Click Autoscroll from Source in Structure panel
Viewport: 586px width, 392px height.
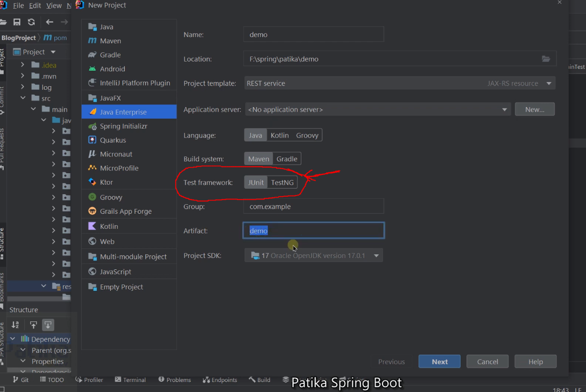click(48, 325)
